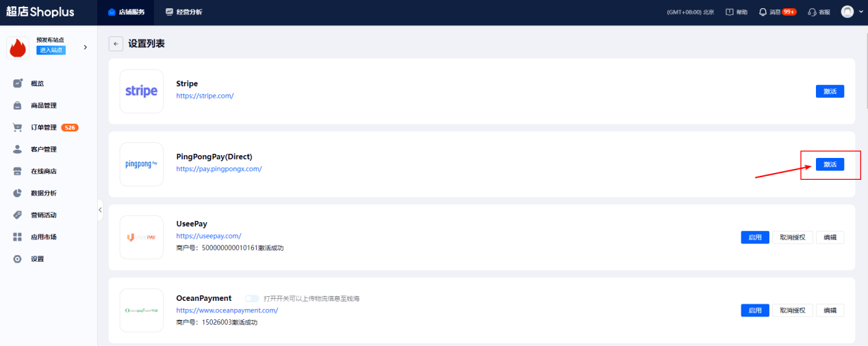868x346 pixels.
Task: Expand the pre-release site chevron arrow
Action: pos(86,47)
